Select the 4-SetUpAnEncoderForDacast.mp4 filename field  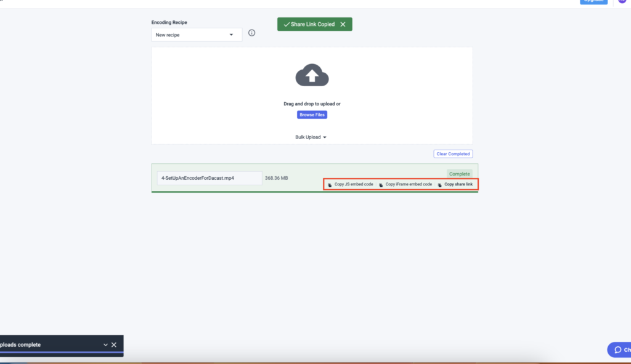tap(210, 177)
